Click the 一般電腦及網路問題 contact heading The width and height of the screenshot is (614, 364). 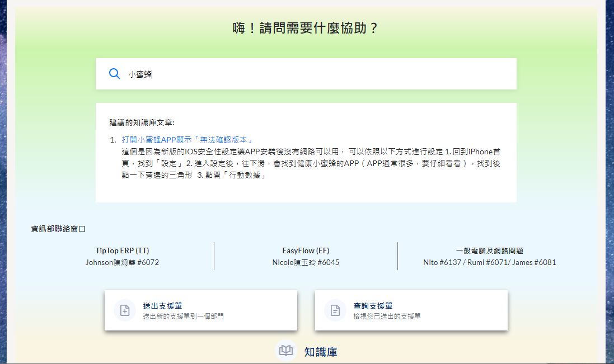pyautogui.click(x=489, y=251)
